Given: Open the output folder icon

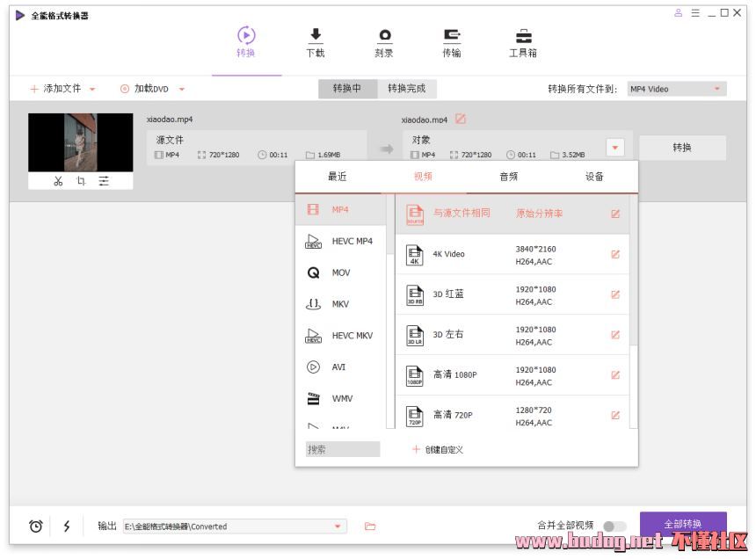Looking at the screenshot, I should 370,526.
